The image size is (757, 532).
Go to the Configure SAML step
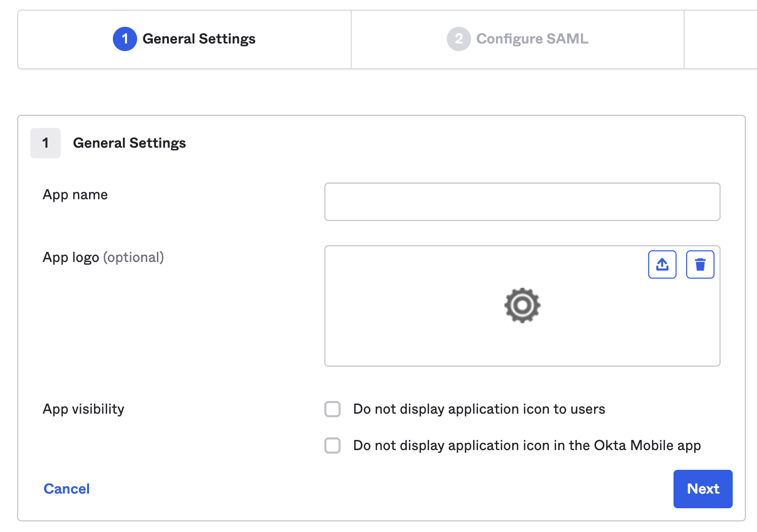[518, 39]
